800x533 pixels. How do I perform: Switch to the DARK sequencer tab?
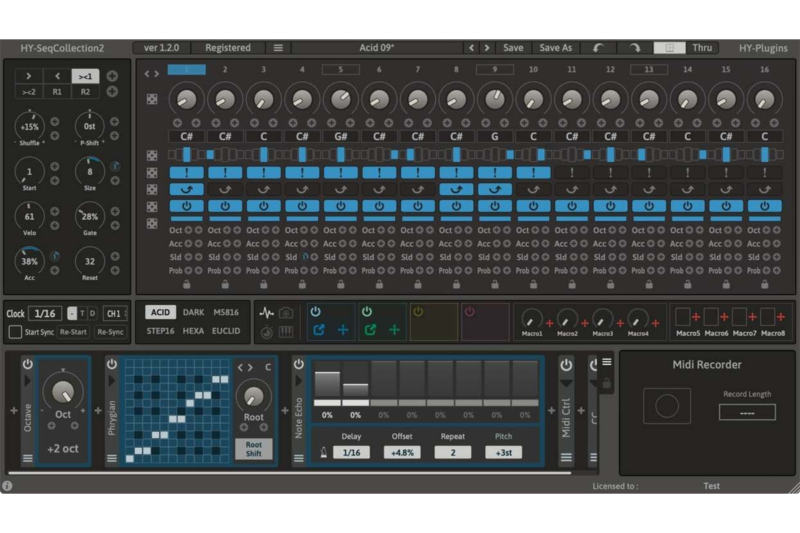pos(193,312)
